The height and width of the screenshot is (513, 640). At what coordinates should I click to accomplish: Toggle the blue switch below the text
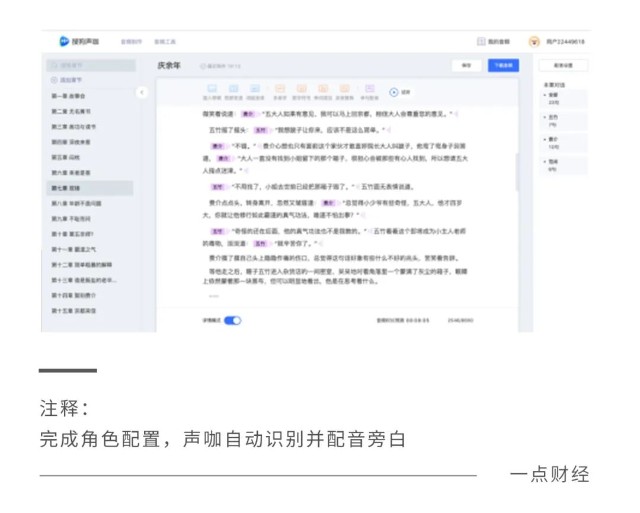point(232,320)
